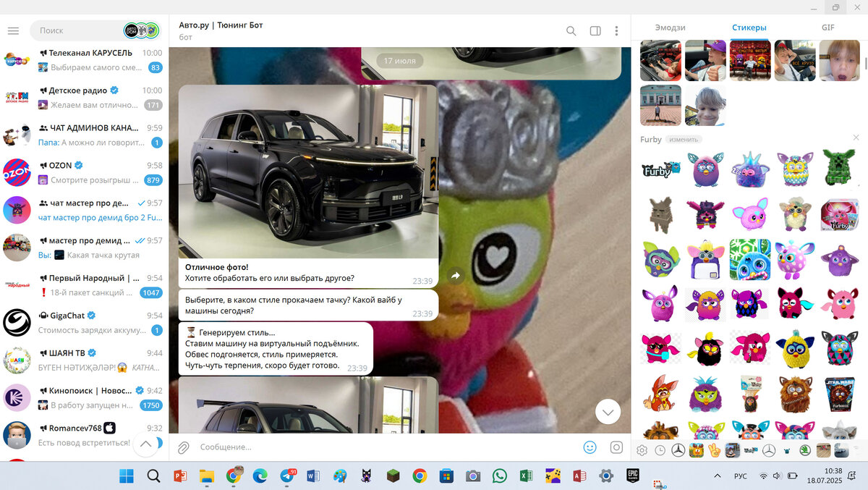Click the 17 июля date badge
The height and width of the screenshot is (490, 868).
coord(399,61)
